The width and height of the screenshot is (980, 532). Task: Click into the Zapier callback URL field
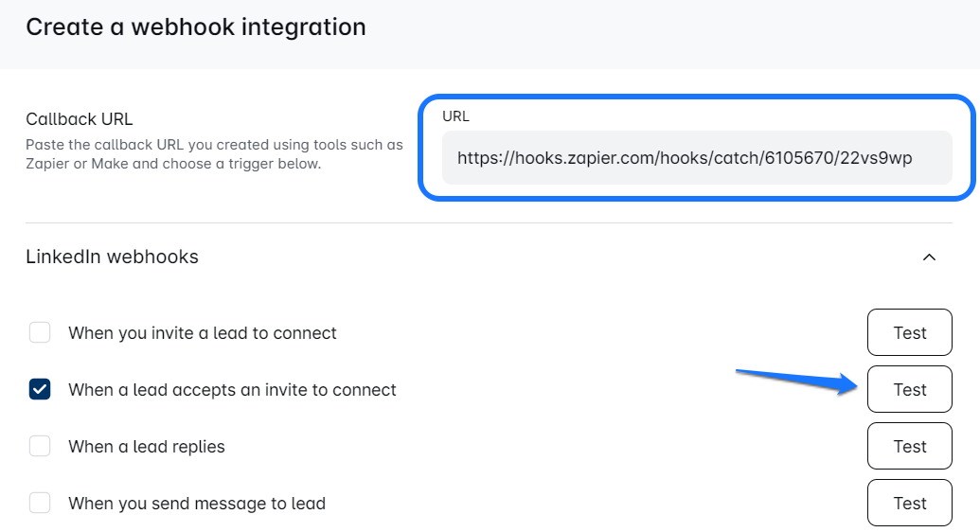pos(696,158)
